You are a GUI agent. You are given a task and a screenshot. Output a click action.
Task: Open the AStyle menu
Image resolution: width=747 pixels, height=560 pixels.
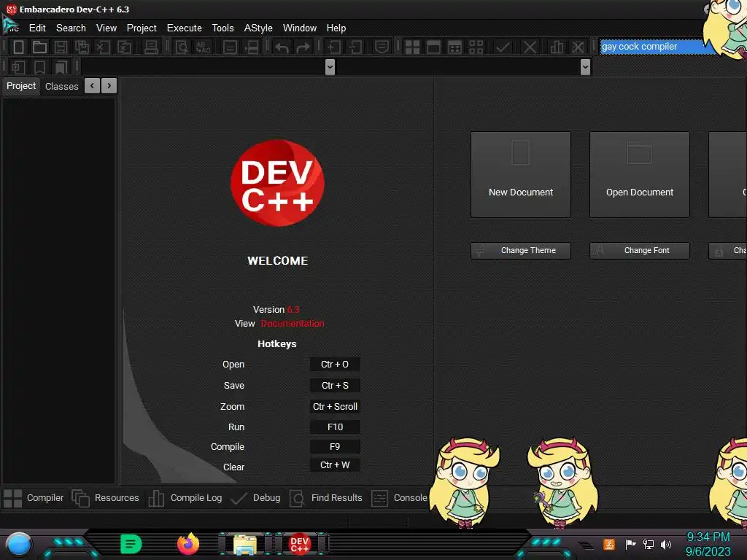pos(258,28)
